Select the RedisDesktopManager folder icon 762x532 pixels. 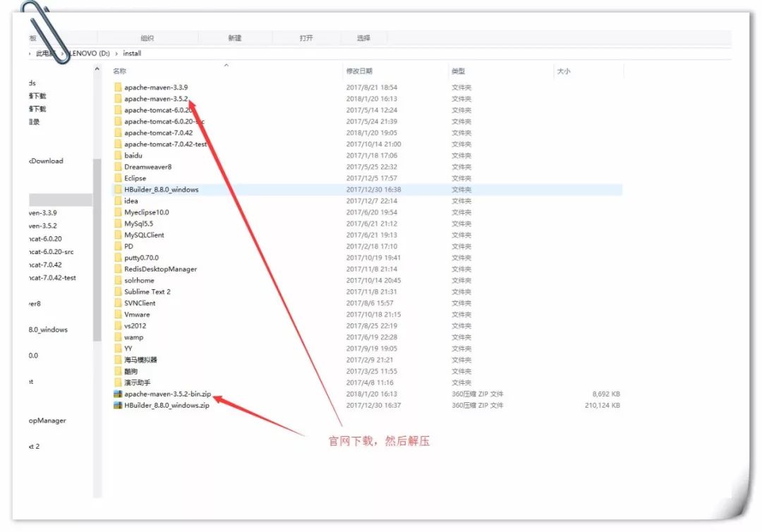118,269
